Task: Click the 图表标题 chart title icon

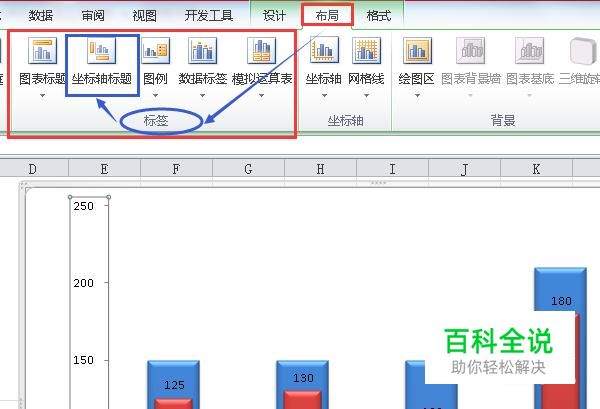Action: [x=42, y=51]
